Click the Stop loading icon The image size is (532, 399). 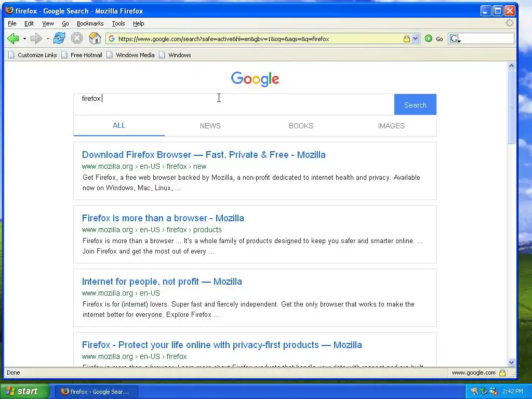[77, 38]
